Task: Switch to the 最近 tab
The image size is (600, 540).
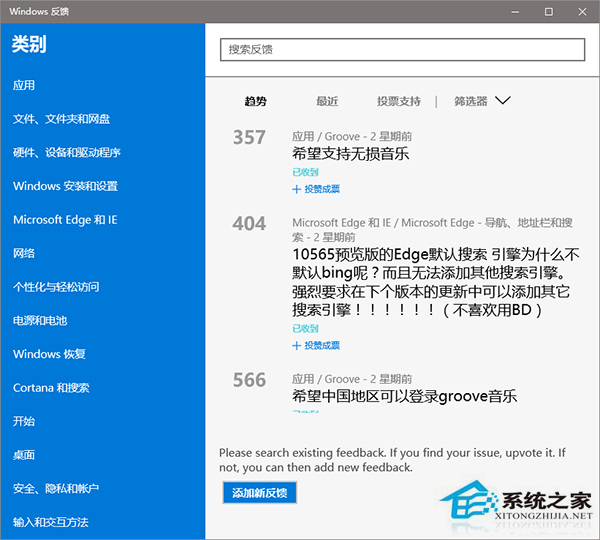Action: 327,101
